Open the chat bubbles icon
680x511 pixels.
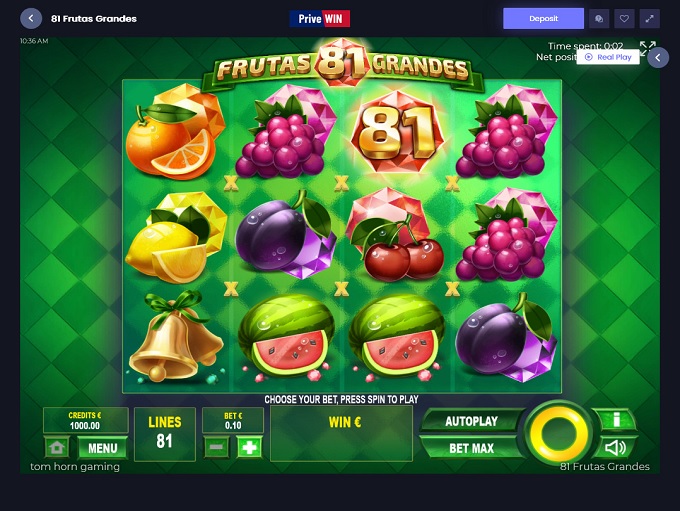pyautogui.click(x=599, y=19)
